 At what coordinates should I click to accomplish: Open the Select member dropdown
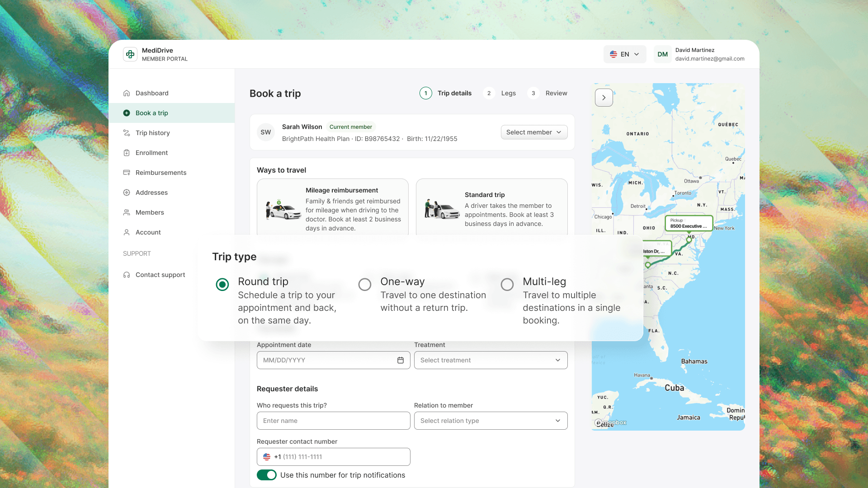[534, 132]
